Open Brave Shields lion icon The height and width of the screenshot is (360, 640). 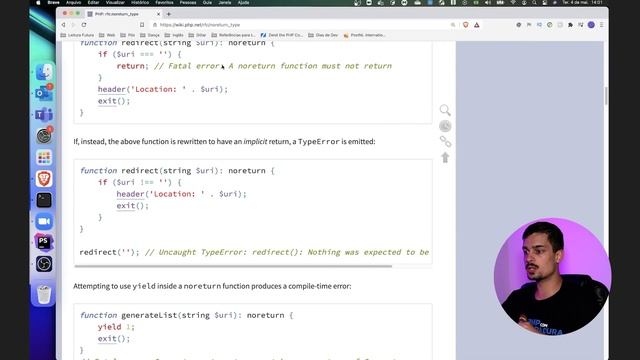click(465, 25)
